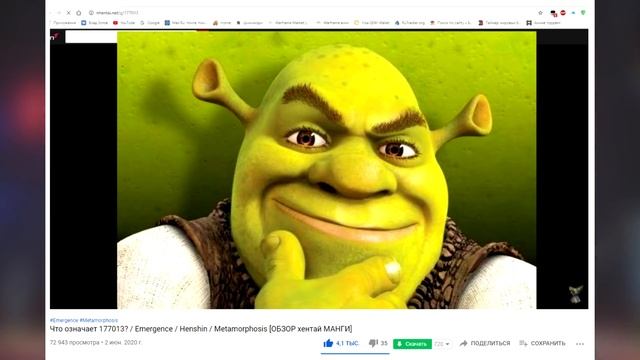Stop page loading with the X button
Screen dimensions: 640x360
pyautogui.click(x=68, y=13)
